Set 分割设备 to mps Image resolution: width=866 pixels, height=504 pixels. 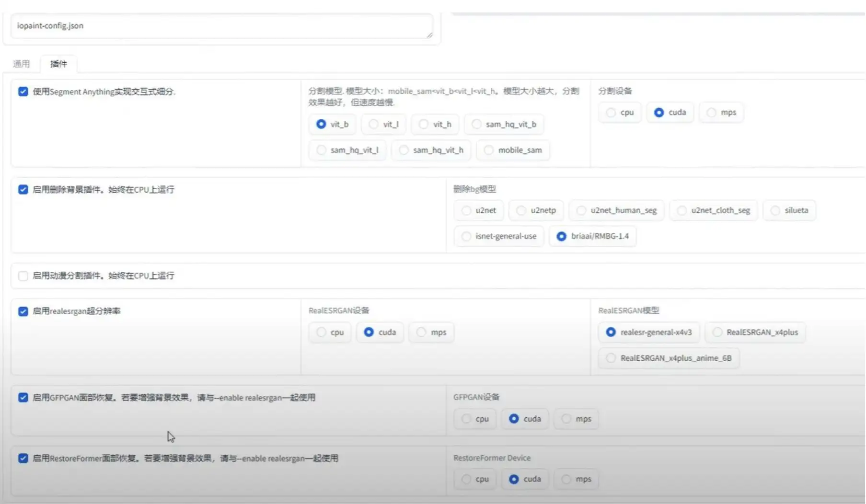click(721, 112)
